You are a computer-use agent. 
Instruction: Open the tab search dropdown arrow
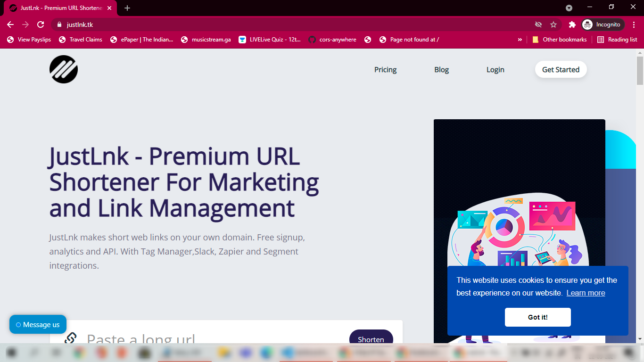569,8
